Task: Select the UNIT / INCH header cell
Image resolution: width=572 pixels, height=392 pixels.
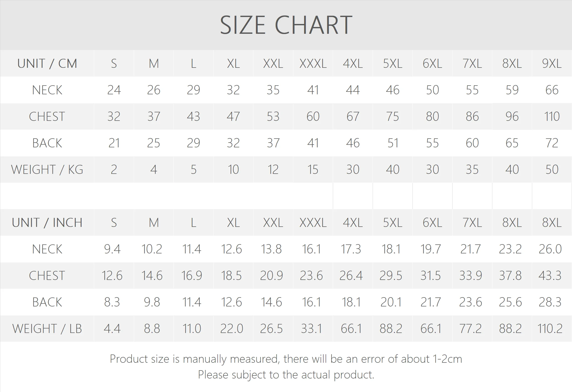Action: pyautogui.click(x=47, y=223)
